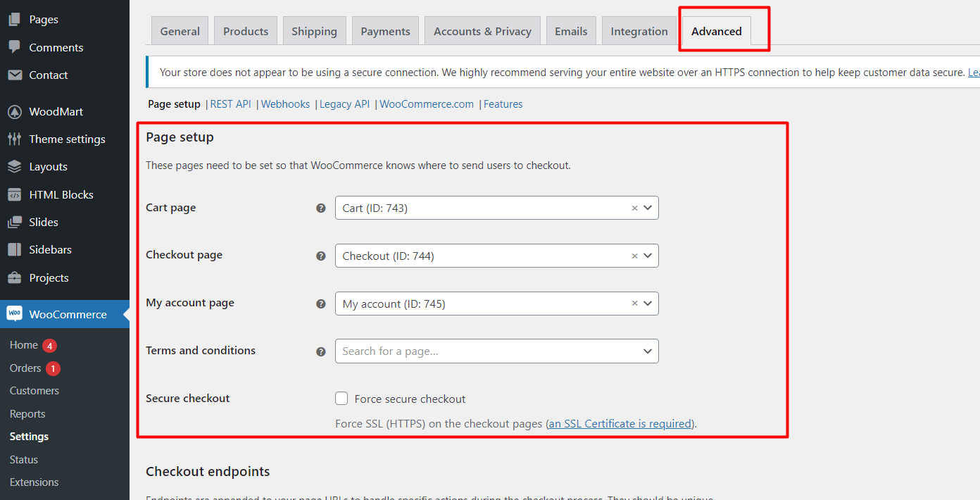This screenshot has width=980, height=500.
Task: Click help icon next to My account page
Action: tap(321, 304)
